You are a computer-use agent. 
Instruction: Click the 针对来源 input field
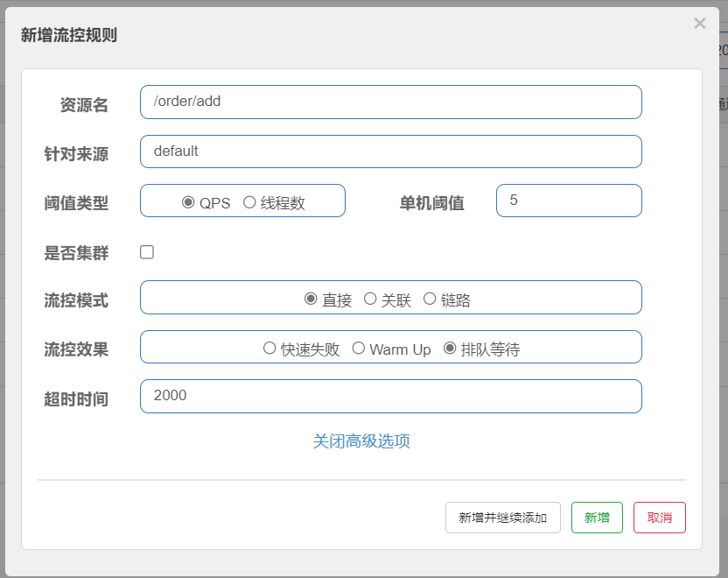(x=390, y=152)
